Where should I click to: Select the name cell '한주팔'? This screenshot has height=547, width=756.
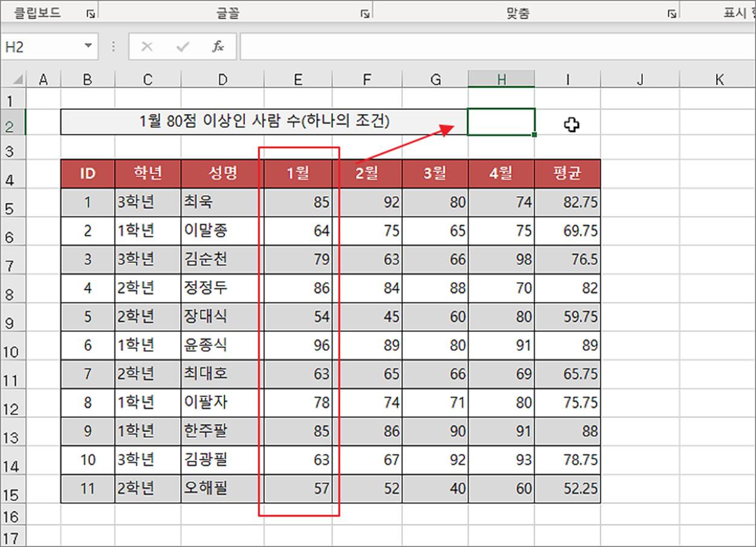[x=223, y=432]
